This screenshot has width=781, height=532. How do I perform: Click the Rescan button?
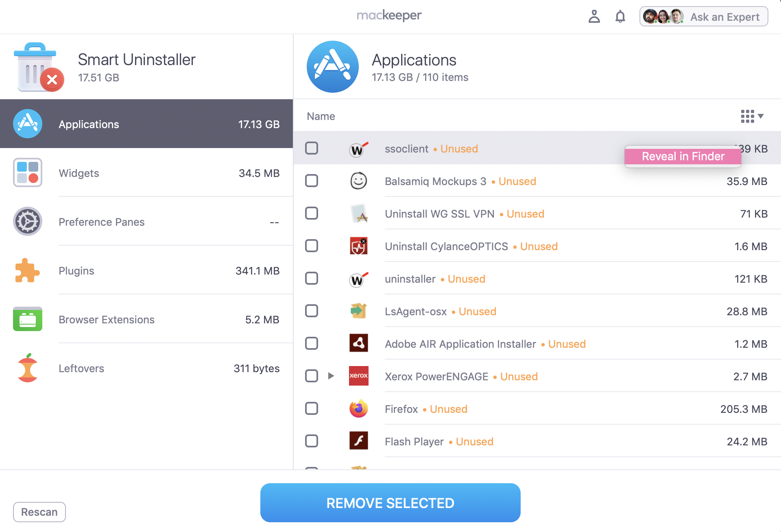39,512
